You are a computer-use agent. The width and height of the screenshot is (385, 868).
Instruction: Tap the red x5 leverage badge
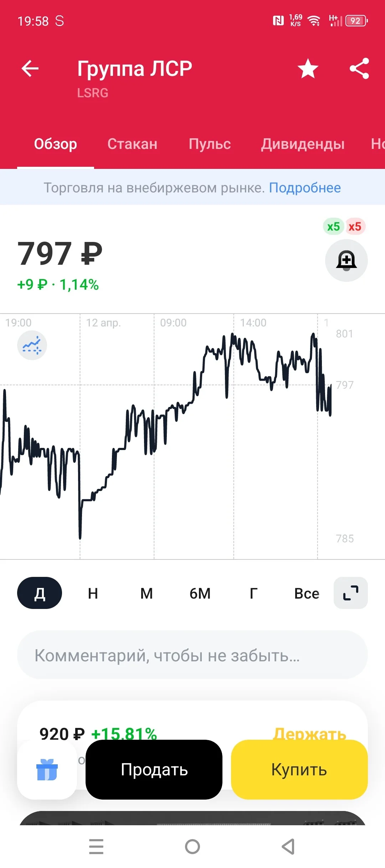click(x=355, y=227)
